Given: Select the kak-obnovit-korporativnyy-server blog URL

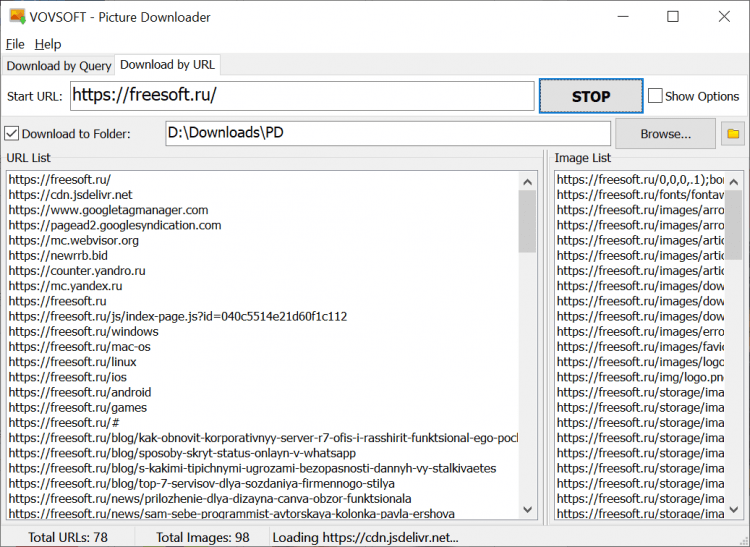Looking at the screenshot, I should (x=263, y=438).
